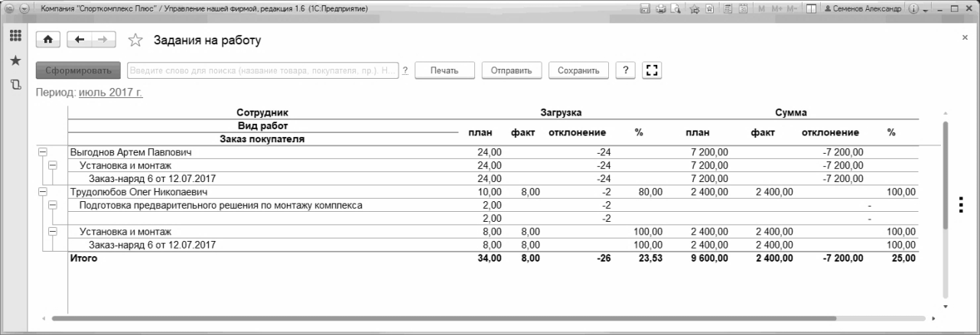
Task: Click the Печать button
Action: point(445,70)
